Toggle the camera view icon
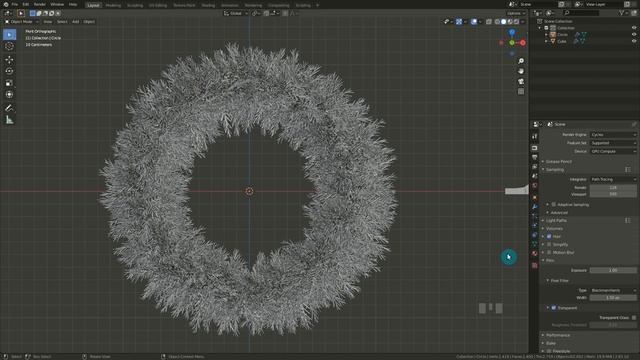 click(x=521, y=81)
